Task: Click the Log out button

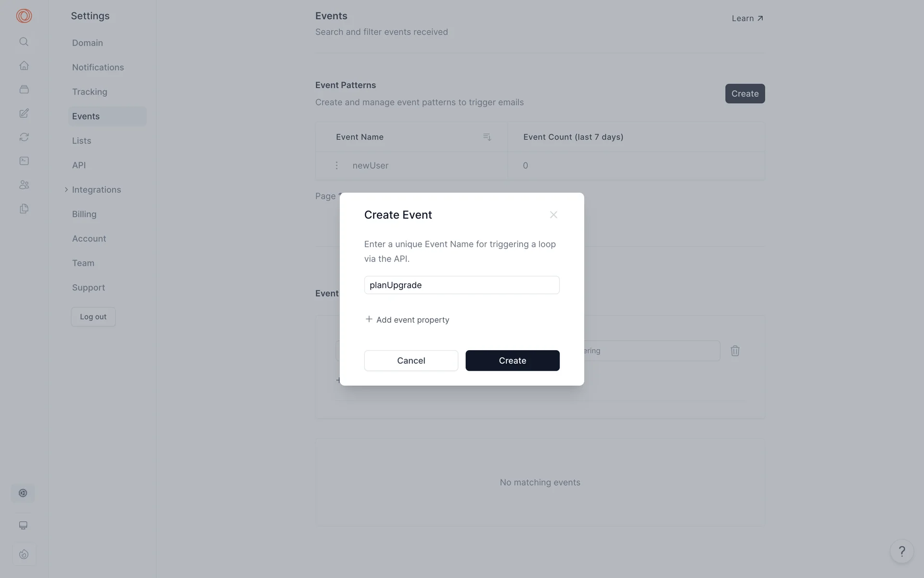Action: pos(93,317)
